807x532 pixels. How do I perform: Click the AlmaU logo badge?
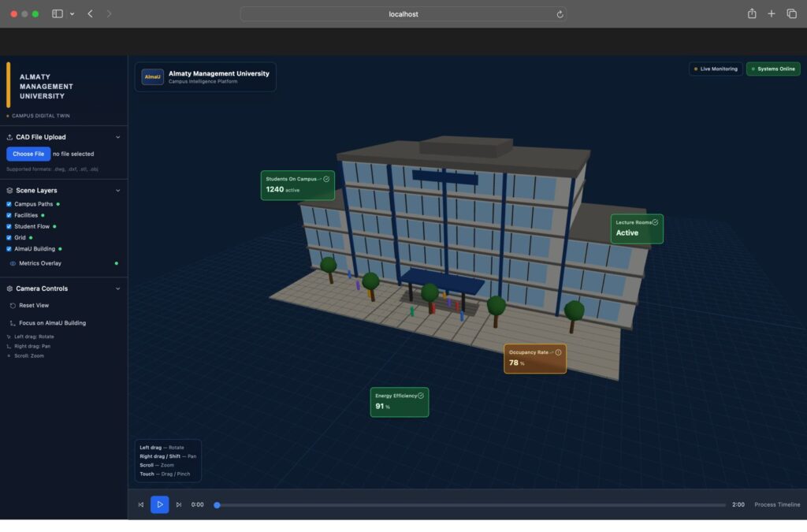[153, 76]
